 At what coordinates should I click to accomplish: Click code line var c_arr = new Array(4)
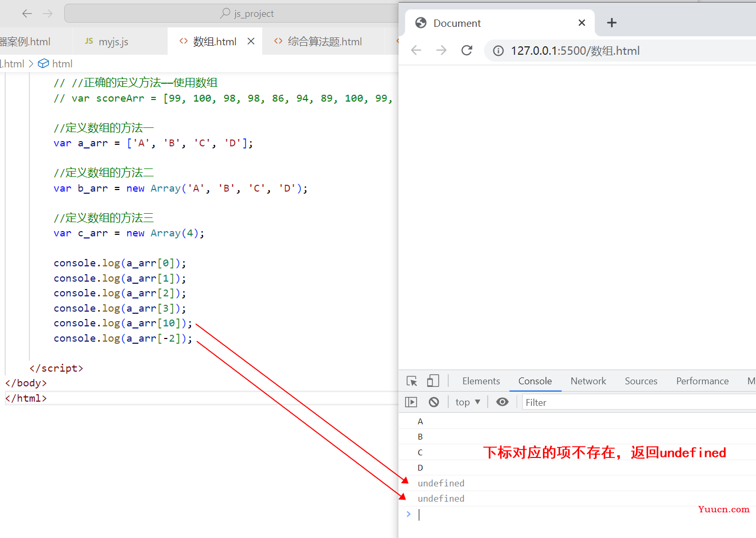129,233
